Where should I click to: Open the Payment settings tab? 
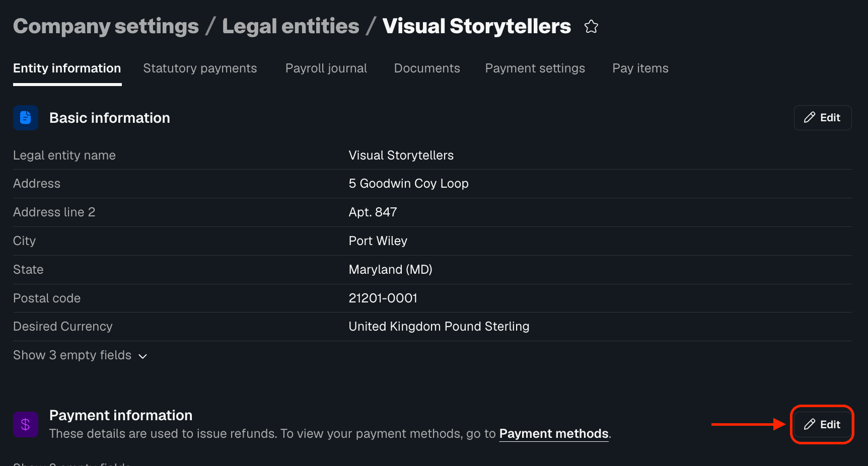tap(535, 68)
